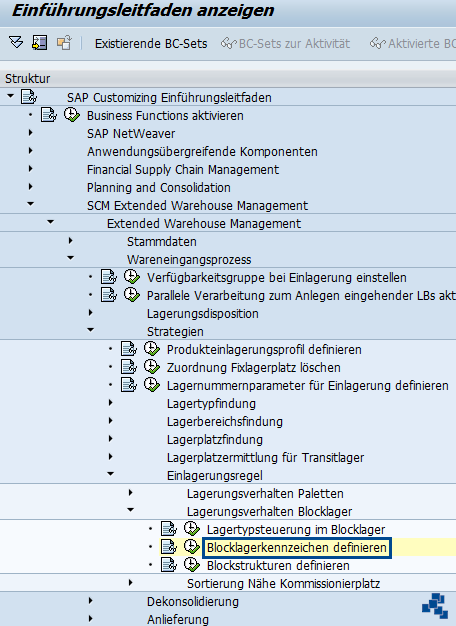Screen dimensions: 456x626
Task: Expand Financial Supply Chain Management node
Action: pyautogui.click(x=31, y=168)
